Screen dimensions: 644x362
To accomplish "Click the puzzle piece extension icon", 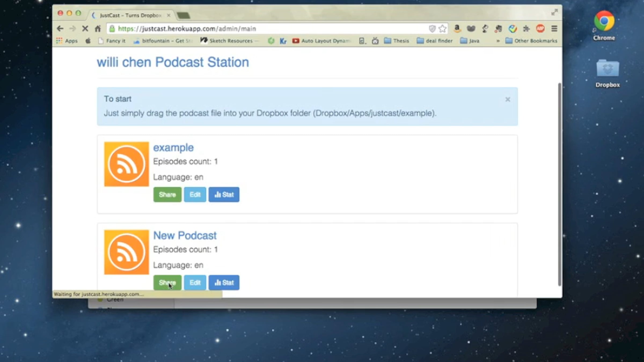I will click(x=526, y=28).
